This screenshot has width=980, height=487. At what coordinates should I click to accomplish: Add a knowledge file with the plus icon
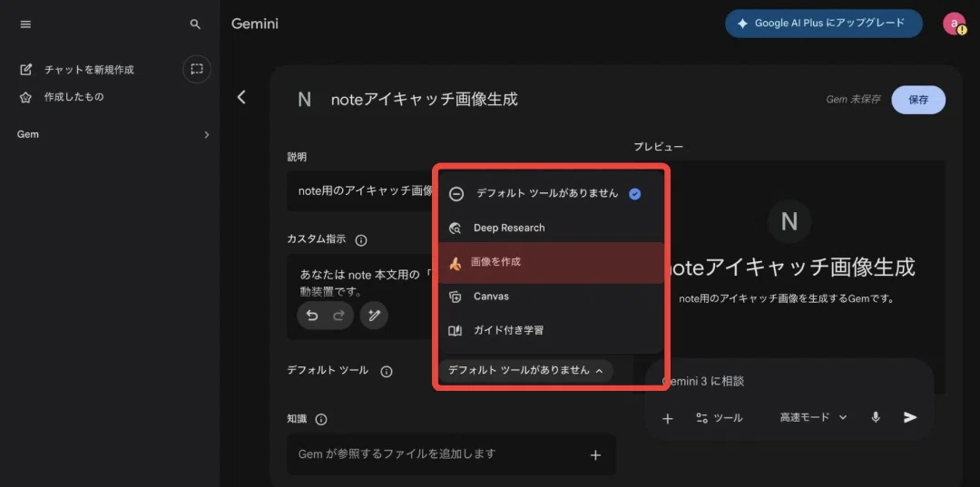coord(595,455)
